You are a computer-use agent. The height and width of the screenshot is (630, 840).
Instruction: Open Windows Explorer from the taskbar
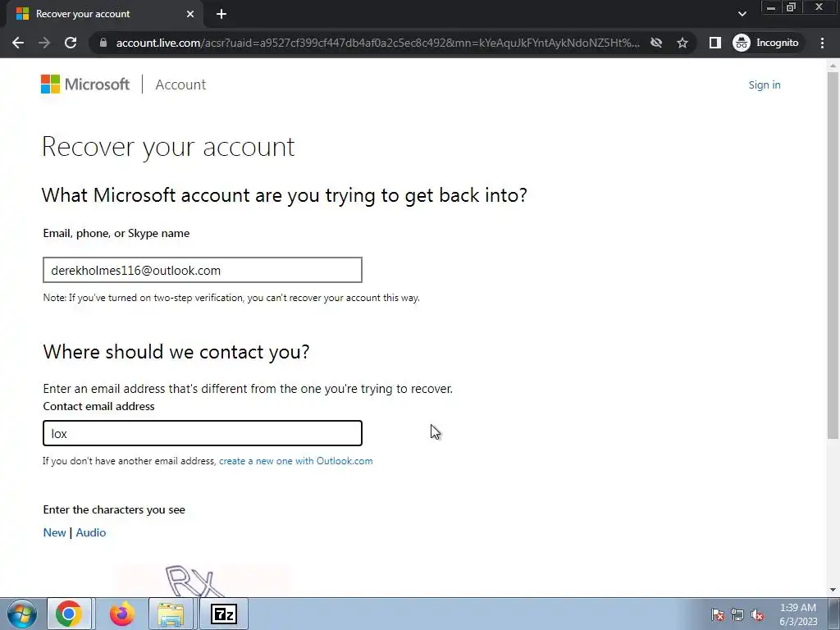coord(171,614)
